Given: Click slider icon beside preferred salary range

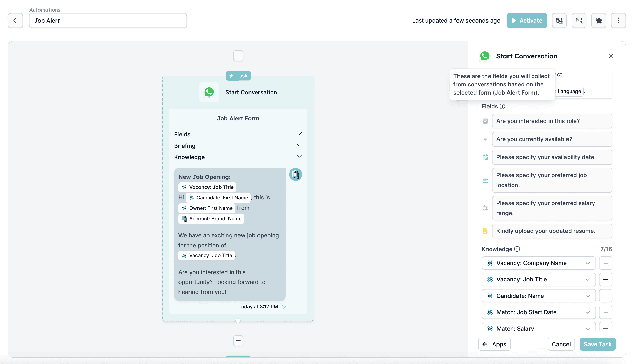Looking at the screenshot, I should click(x=485, y=208).
